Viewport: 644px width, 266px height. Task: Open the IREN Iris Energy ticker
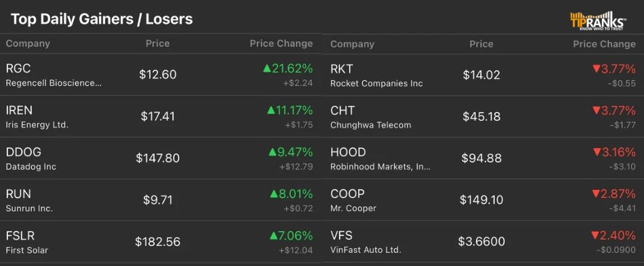tap(161, 116)
